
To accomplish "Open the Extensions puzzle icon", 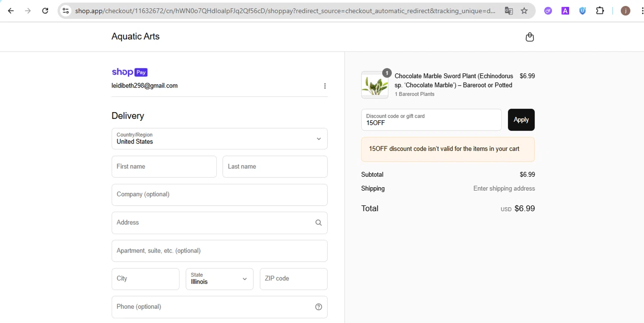I will pos(600,11).
